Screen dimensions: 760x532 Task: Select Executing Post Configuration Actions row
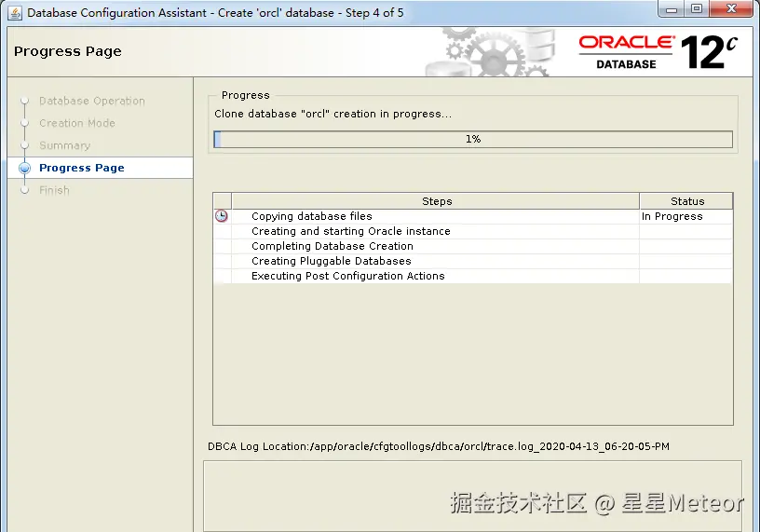[x=473, y=276]
